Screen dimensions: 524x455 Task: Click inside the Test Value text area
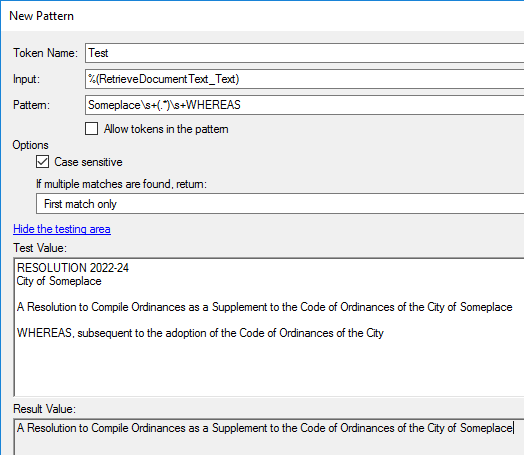[x=269, y=327]
